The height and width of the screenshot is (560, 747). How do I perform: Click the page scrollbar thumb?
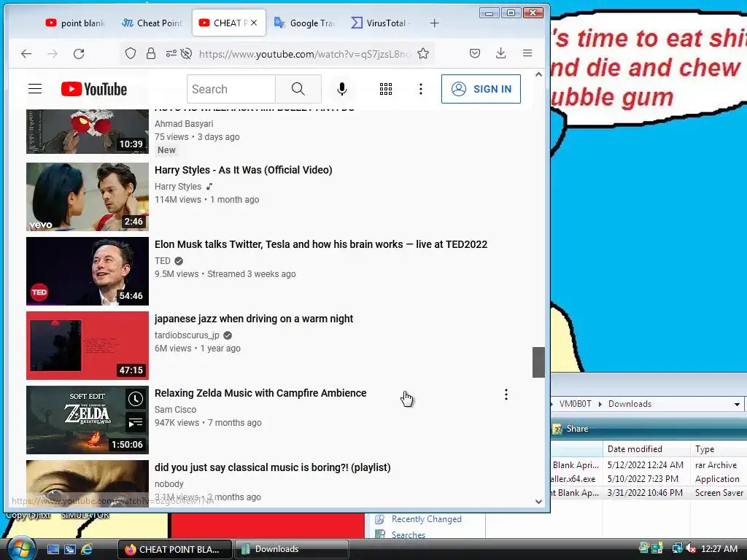coord(538,362)
